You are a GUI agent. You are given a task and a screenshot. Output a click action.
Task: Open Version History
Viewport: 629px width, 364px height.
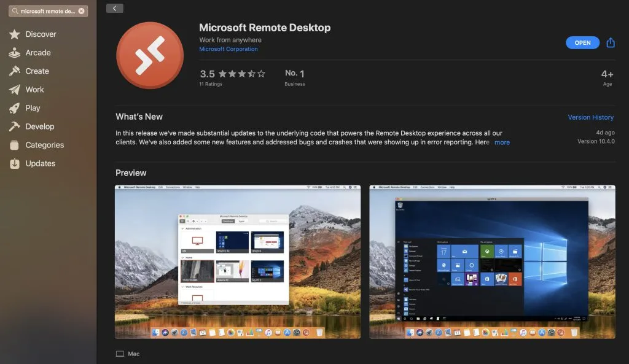click(x=590, y=117)
